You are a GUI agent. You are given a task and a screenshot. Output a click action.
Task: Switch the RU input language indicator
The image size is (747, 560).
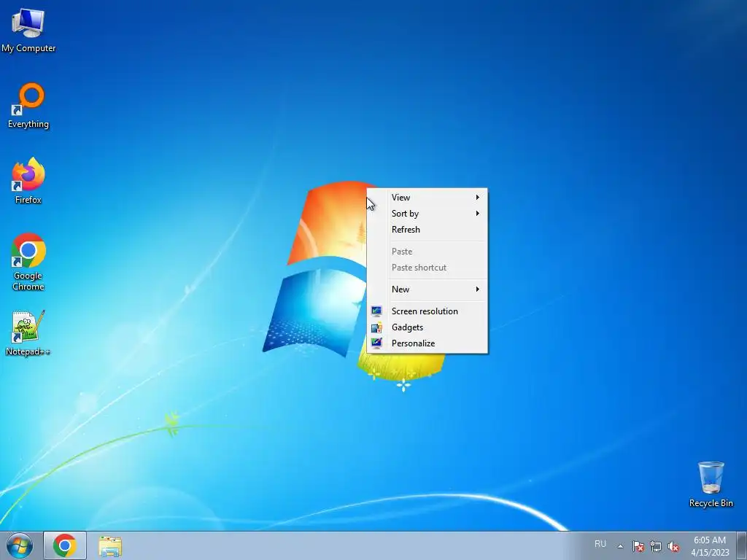click(x=600, y=544)
